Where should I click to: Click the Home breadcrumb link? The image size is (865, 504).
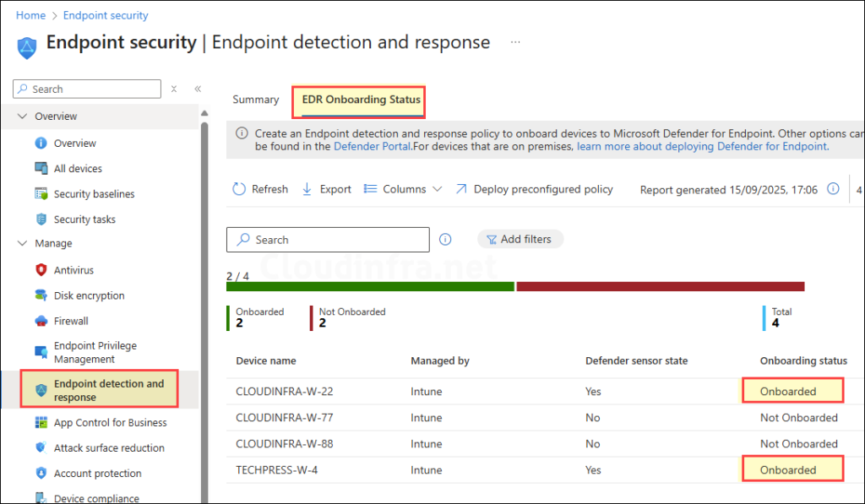tap(31, 15)
